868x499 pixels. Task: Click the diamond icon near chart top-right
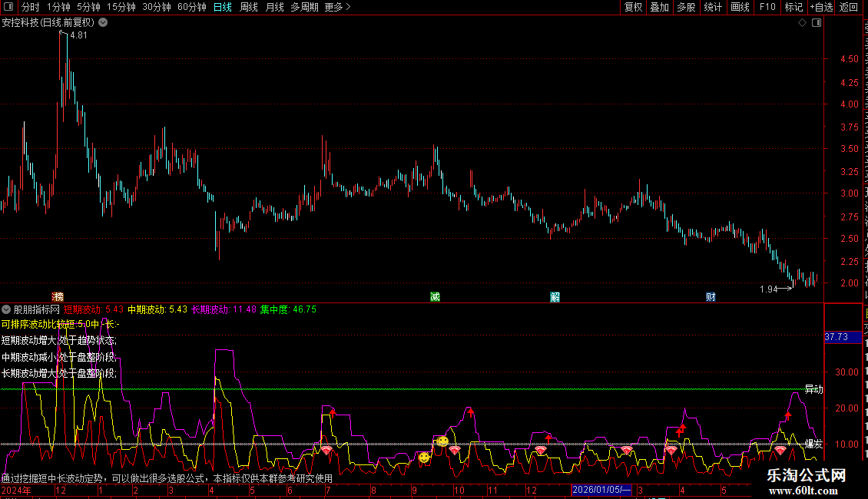click(x=802, y=23)
